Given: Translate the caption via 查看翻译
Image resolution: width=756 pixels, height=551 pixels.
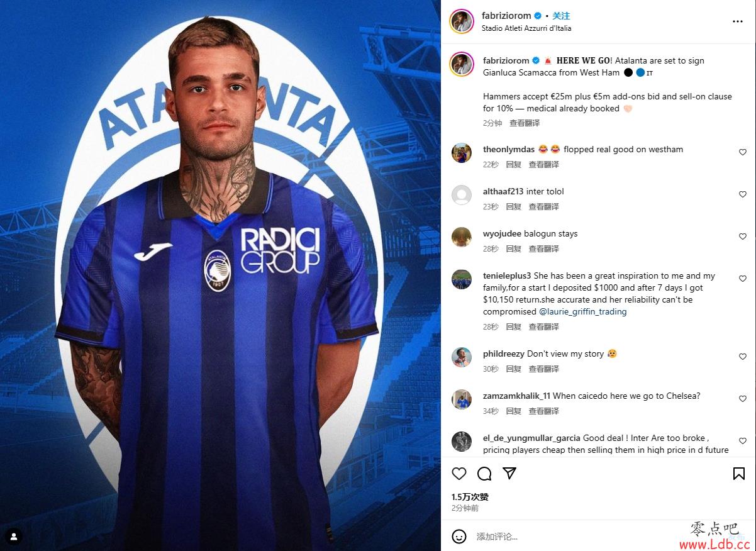Looking at the screenshot, I should (x=525, y=123).
